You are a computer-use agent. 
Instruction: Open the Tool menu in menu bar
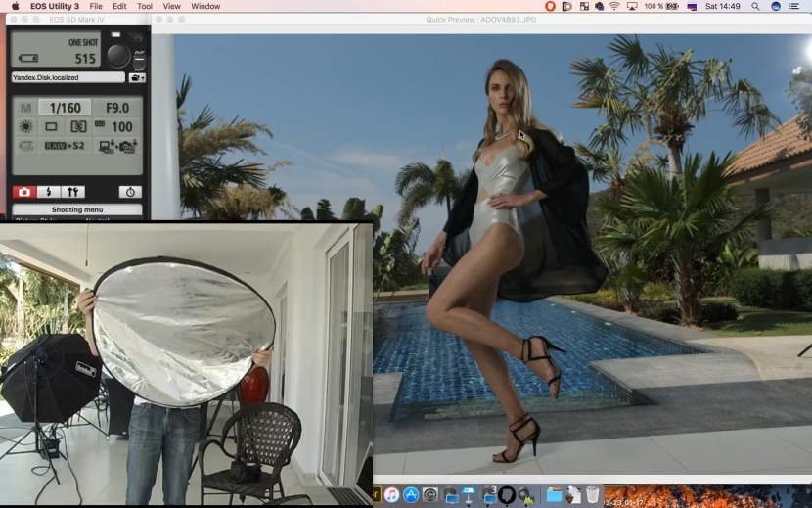145,6
